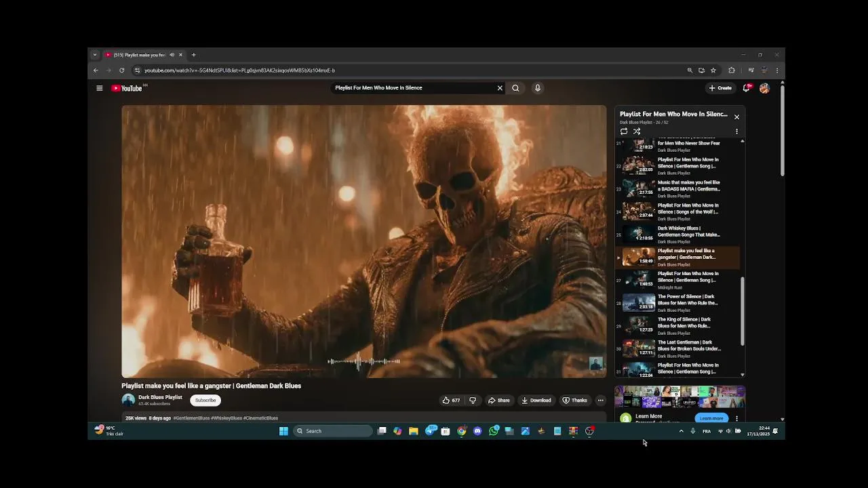Toggle loop playlist
The image size is (868, 488).
click(624, 131)
